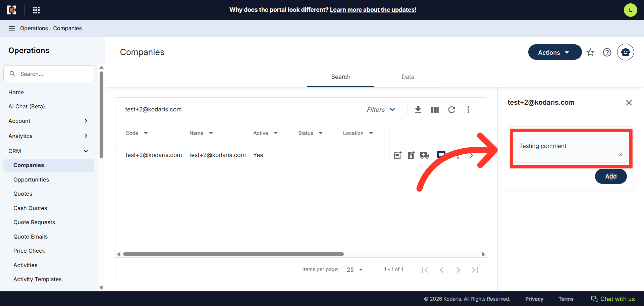Follow 'Learn more about the updates!' link
The height and width of the screenshot is (306, 644).
pos(373,10)
